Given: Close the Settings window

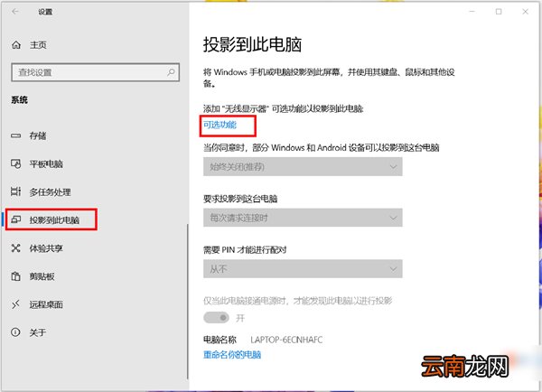Looking at the screenshot, I should coord(526,12).
